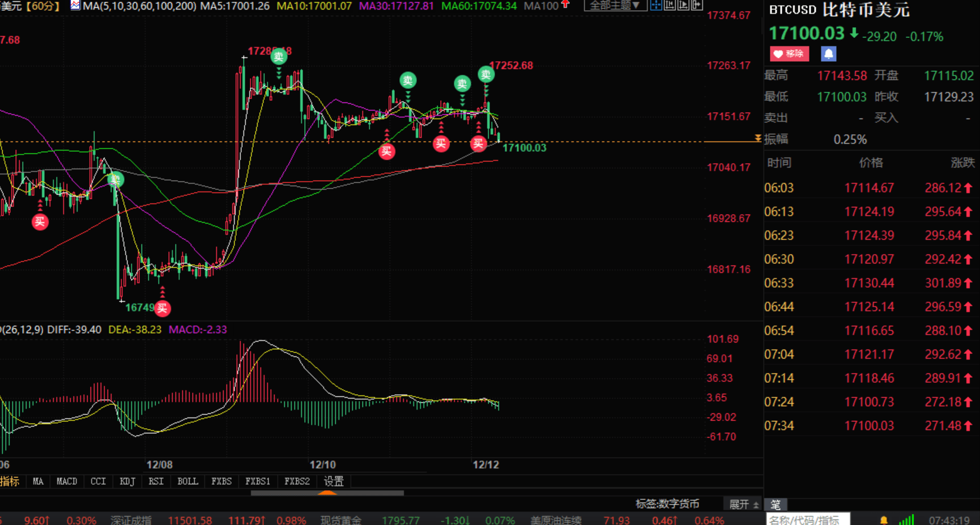980x525 pixels.
Task: Select the BOLL indicator tab
Action: coord(188,481)
